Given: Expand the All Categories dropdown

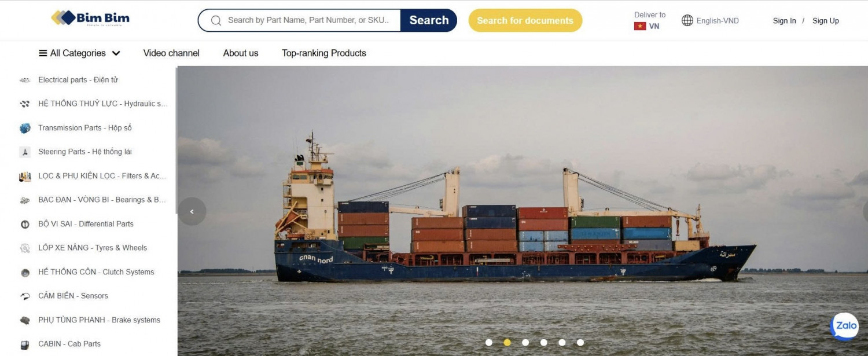Looking at the screenshot, I should click(79, 53).
